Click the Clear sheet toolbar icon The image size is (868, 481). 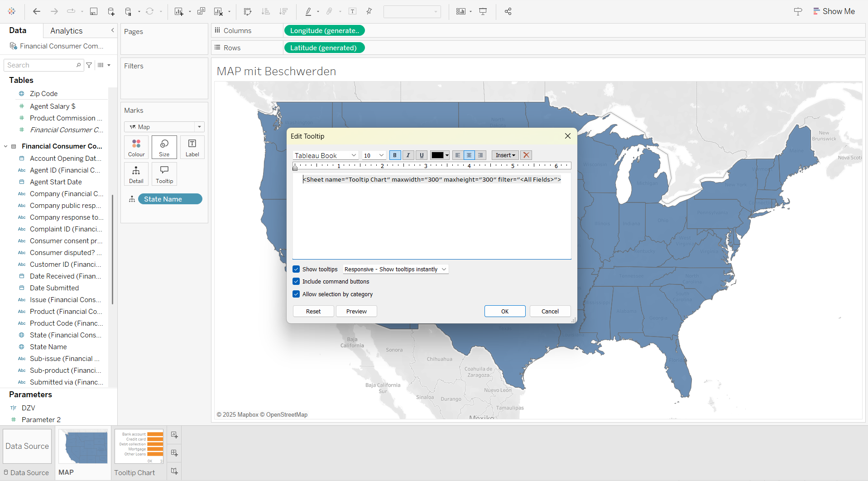[x=219, y=11]
